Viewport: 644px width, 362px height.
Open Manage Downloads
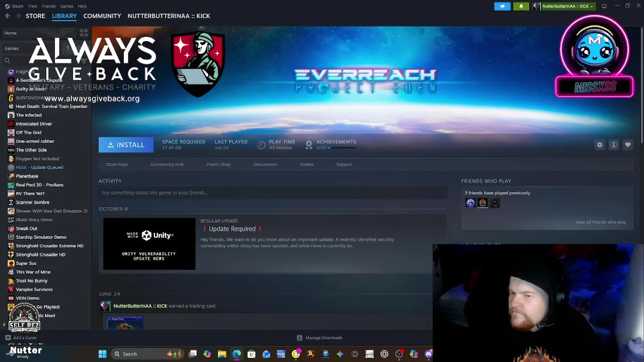319,338
